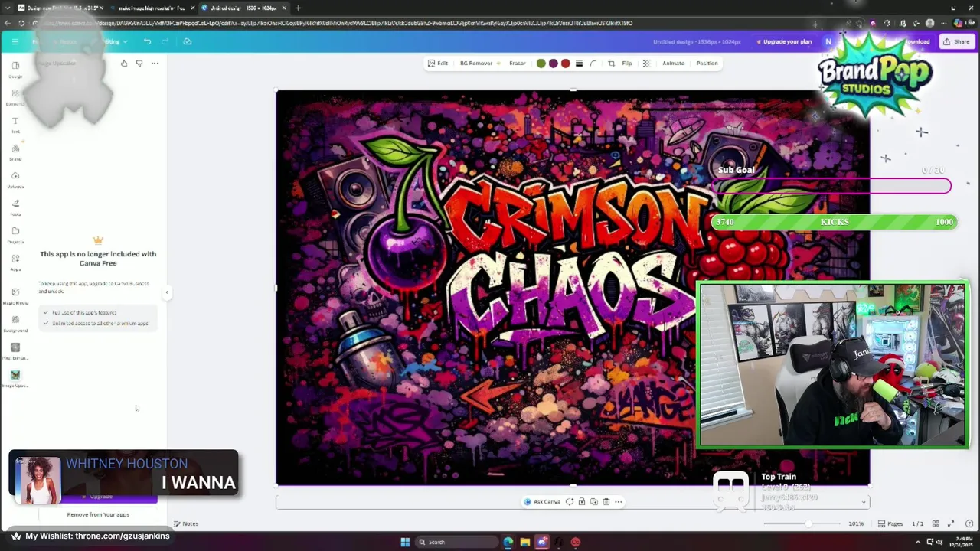The image size is (980, 551).
Task: Open the Position panel
Action: tap(707, 64)
